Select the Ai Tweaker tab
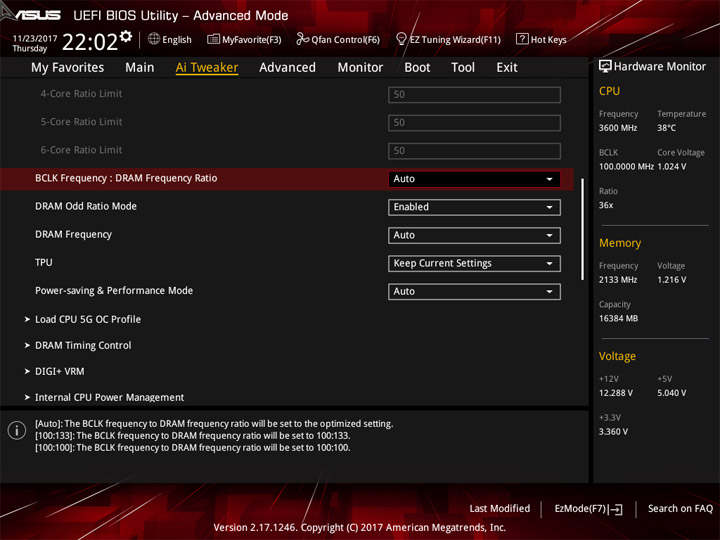This screenshot has width=720, height=540. coord(207,68)
